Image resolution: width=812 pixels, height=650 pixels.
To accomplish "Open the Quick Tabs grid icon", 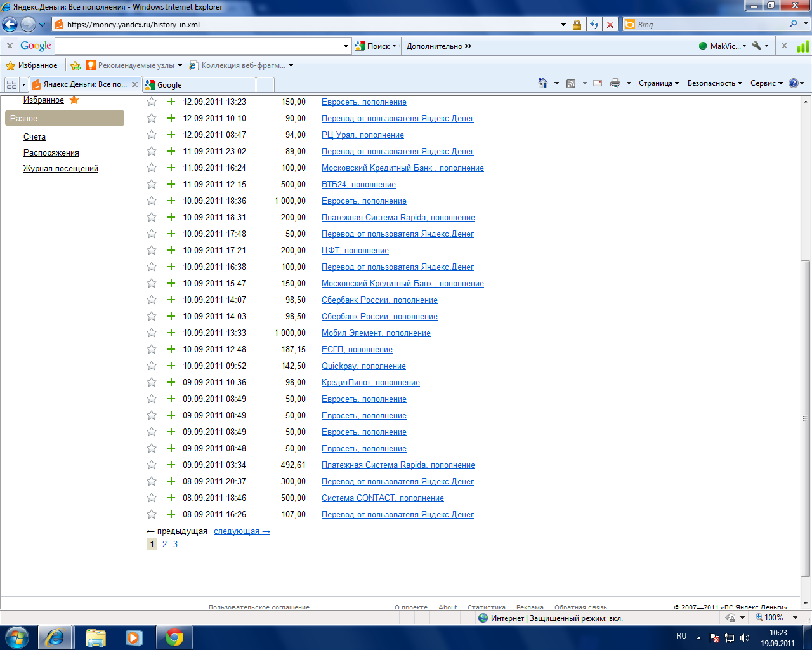I will pyautogui.click(x=11, y=84).
